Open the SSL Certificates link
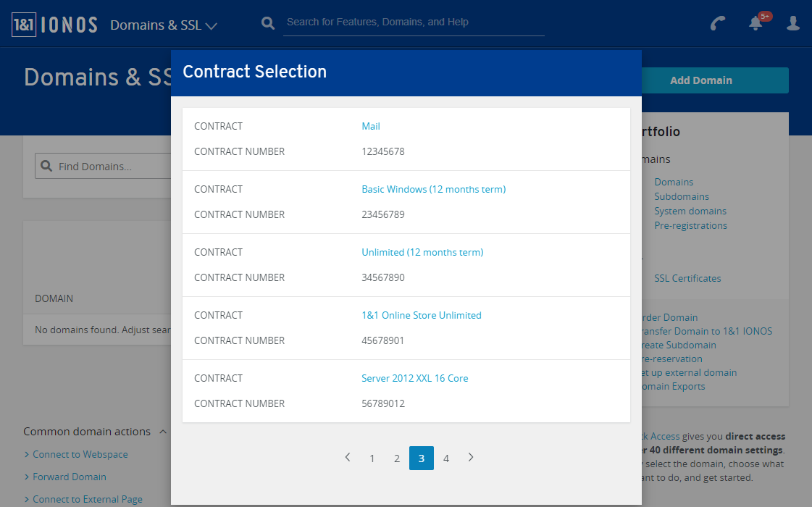This screenshot has height=507, width=812. 687,278
